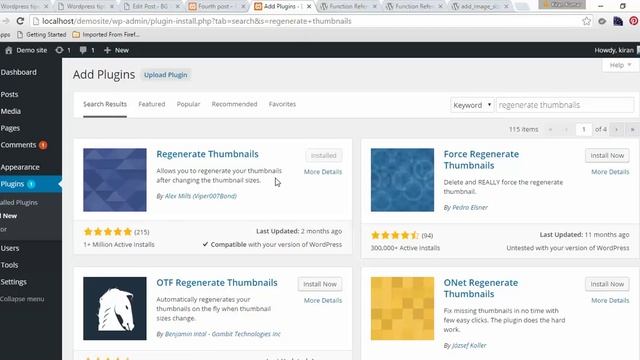Open the Regenerate Thumbnails title link

point(207,154)
